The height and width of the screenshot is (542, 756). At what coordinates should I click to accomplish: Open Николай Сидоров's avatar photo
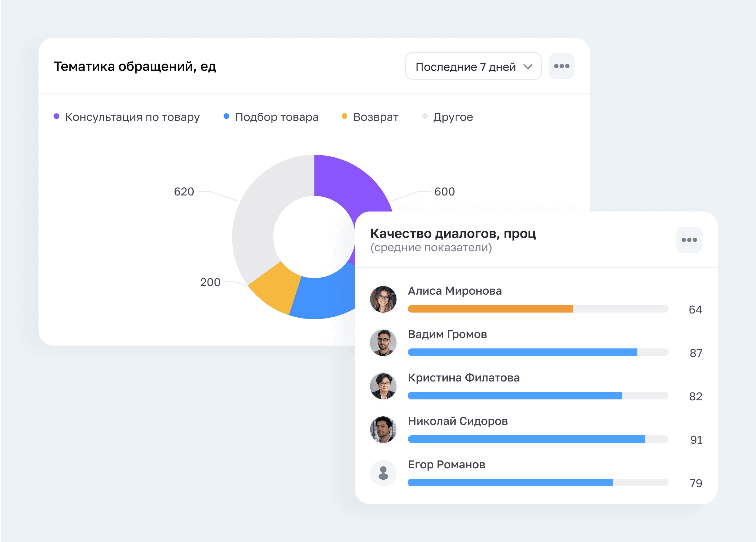pos(383,429)
